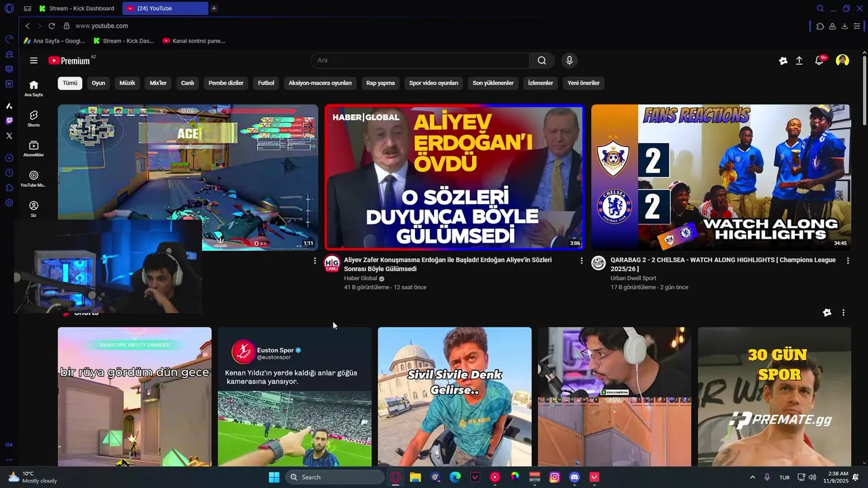868x488 pixels.
Task: Click the verified-badge icon beside upload
Action: tap(783, 60)
